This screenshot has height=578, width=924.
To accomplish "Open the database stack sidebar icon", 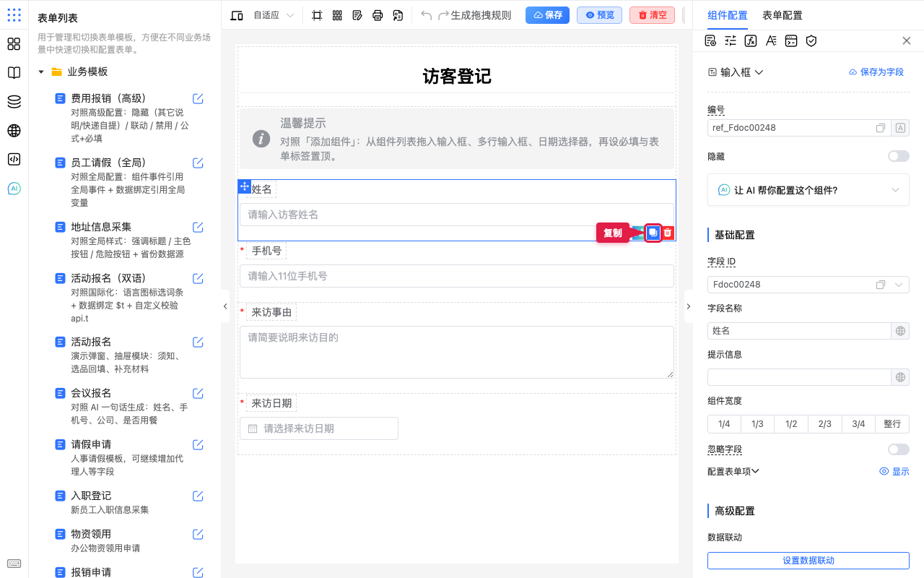I will point(14,102).
